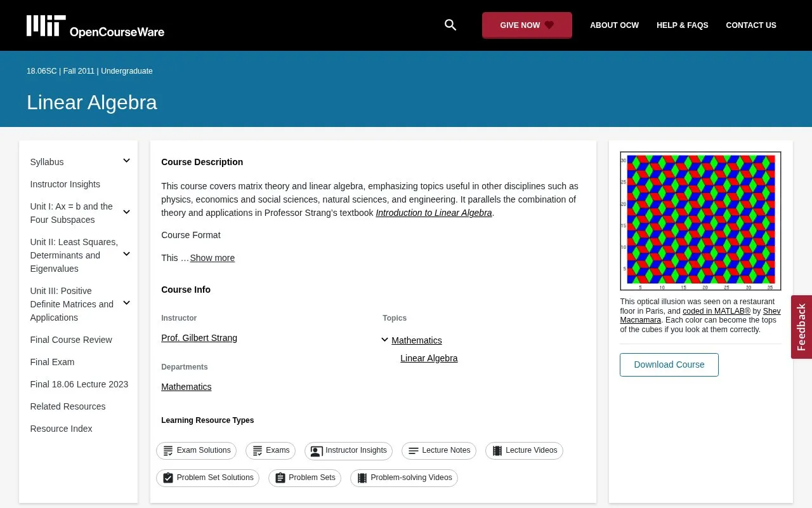Open the About OCW menu item
This screenshot has width=812, height=508.
click(x=614, y=25)
